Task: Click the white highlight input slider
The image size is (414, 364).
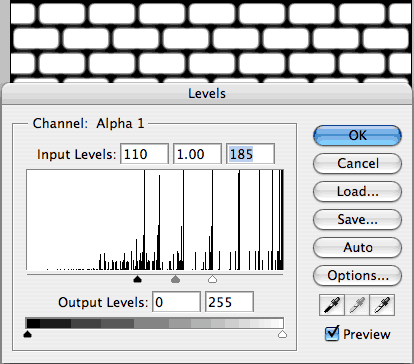Action: click(212, 279)
